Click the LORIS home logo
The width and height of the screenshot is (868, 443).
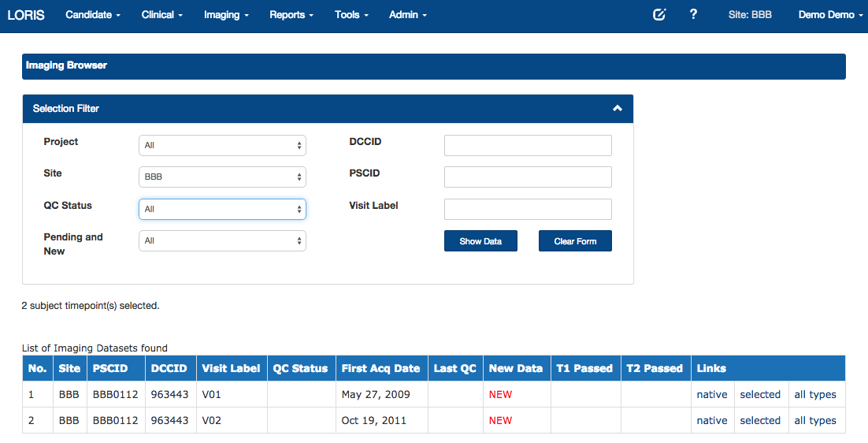pos(26,15)
